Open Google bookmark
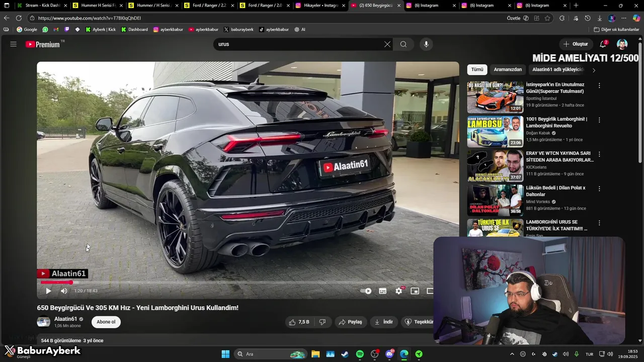The width and height of the screenshot is (644, 362). coord(27,30)
